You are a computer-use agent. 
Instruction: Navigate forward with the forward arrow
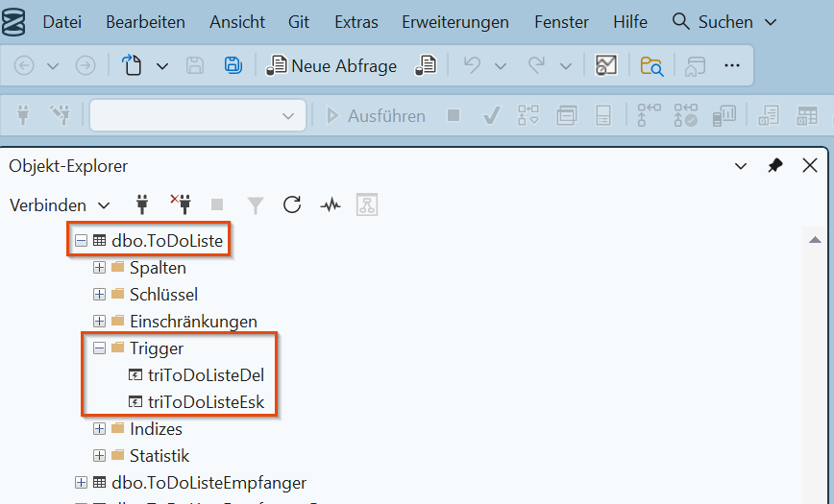(x=86, y=66)
